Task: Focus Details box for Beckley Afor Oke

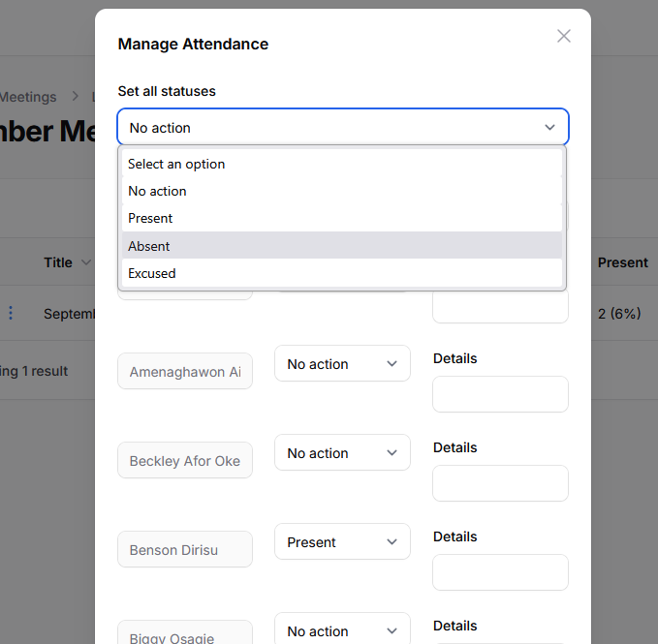Action: click(x=500, y=483)
